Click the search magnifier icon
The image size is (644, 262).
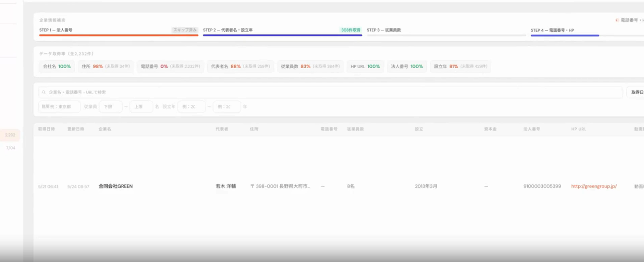point(44,92)
